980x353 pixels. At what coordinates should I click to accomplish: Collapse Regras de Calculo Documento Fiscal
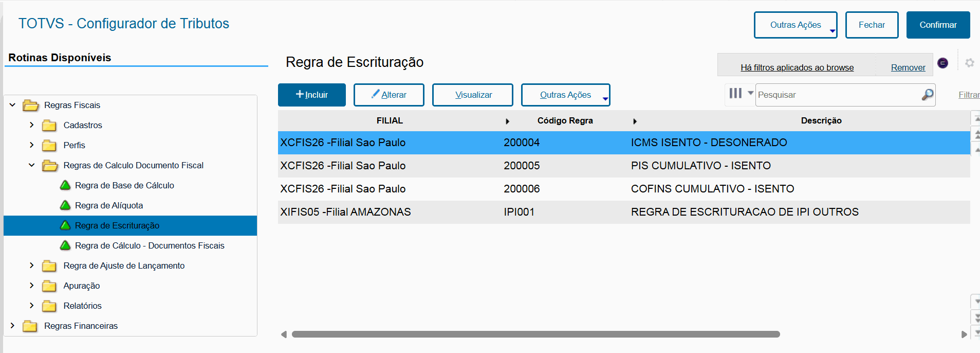[x=32, y=165]
